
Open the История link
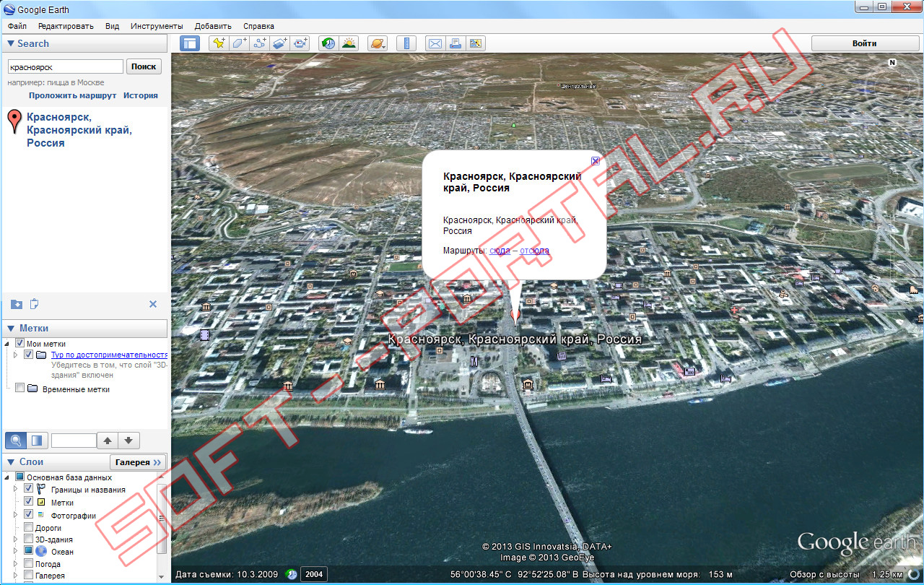click(x=141, y=95)
